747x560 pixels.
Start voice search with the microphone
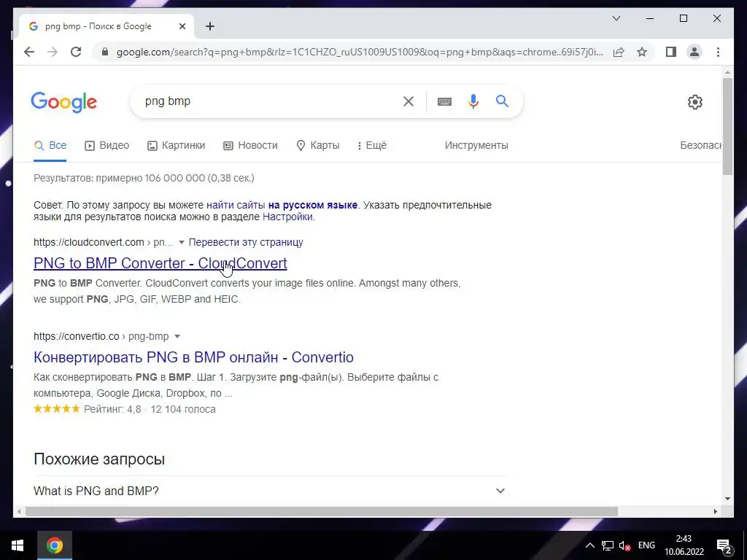(473, 101)
